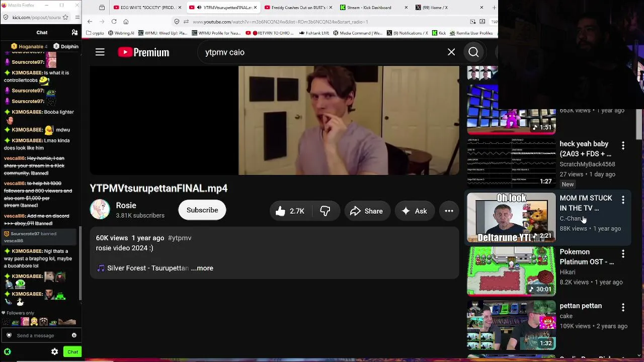Open the Fishtank LIVE bookmark
The height and width of the screenshot is (362, 644).
(314, 33)
